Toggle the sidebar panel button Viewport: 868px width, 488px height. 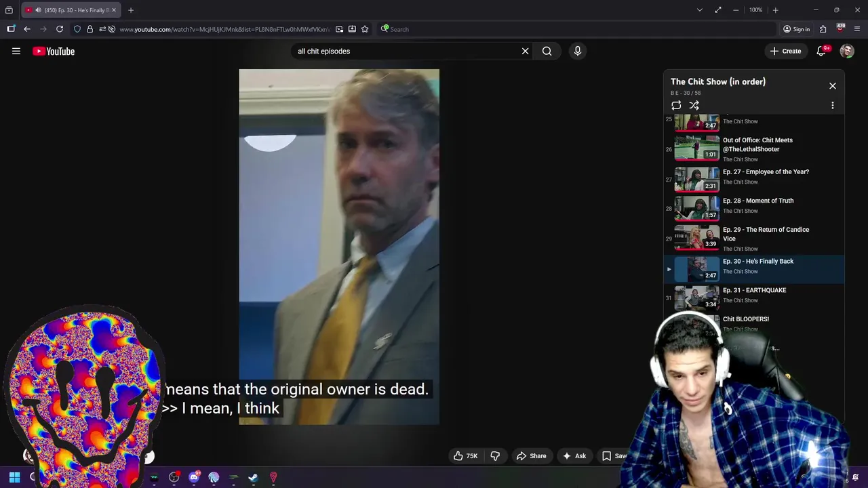(11, 29)
